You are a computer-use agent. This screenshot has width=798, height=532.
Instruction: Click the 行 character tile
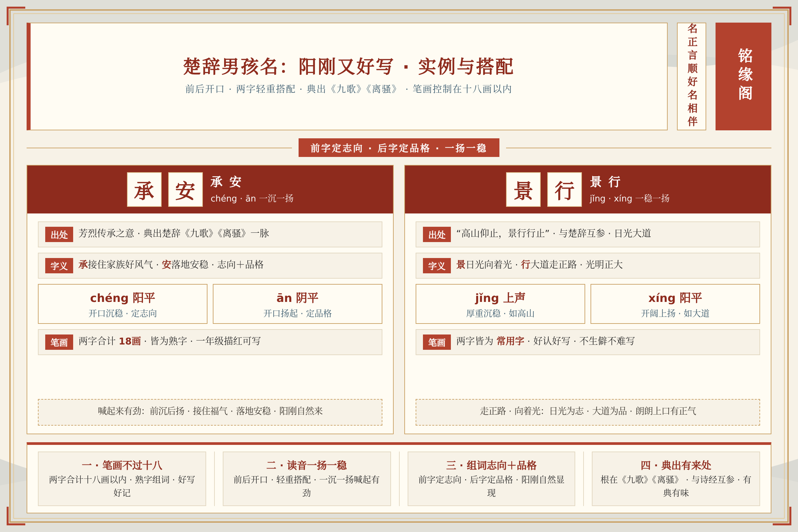click(565, 190)
